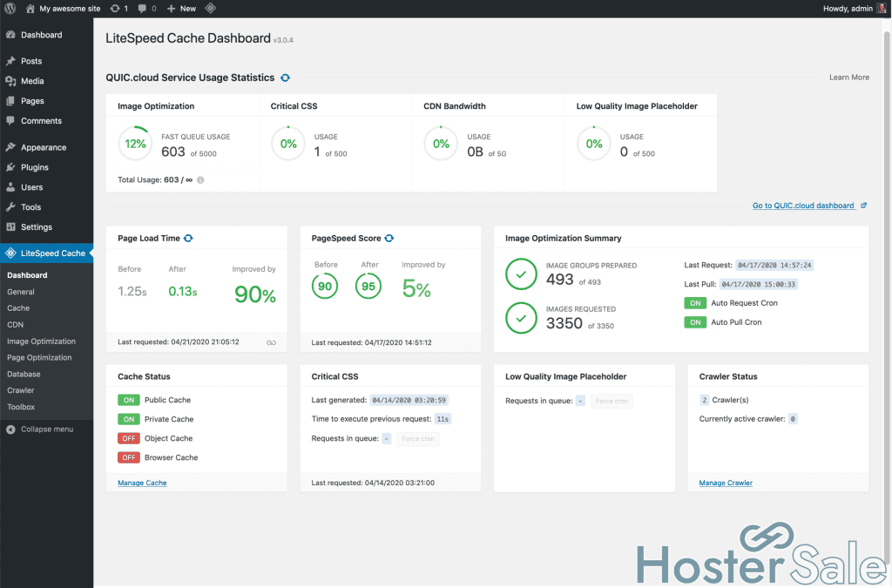
Task: Open LiteSpeed diamond icon in admin bar
Action: tap(211, 9)
